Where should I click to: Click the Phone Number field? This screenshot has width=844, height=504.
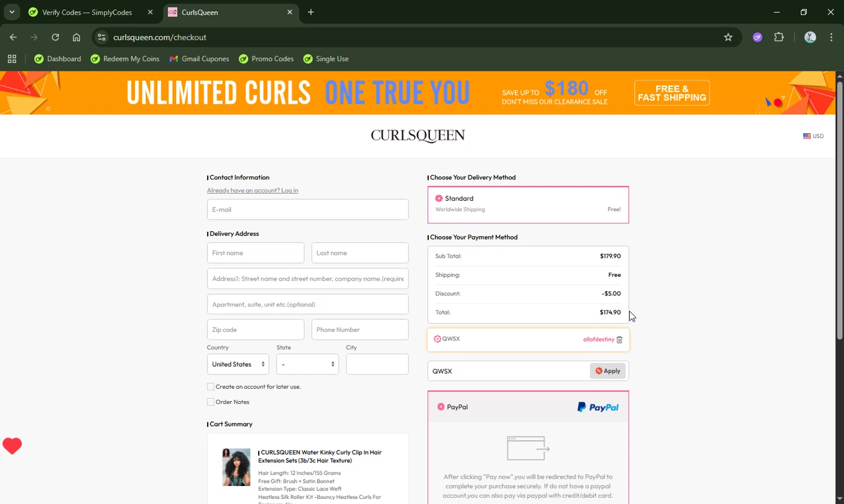360,330
